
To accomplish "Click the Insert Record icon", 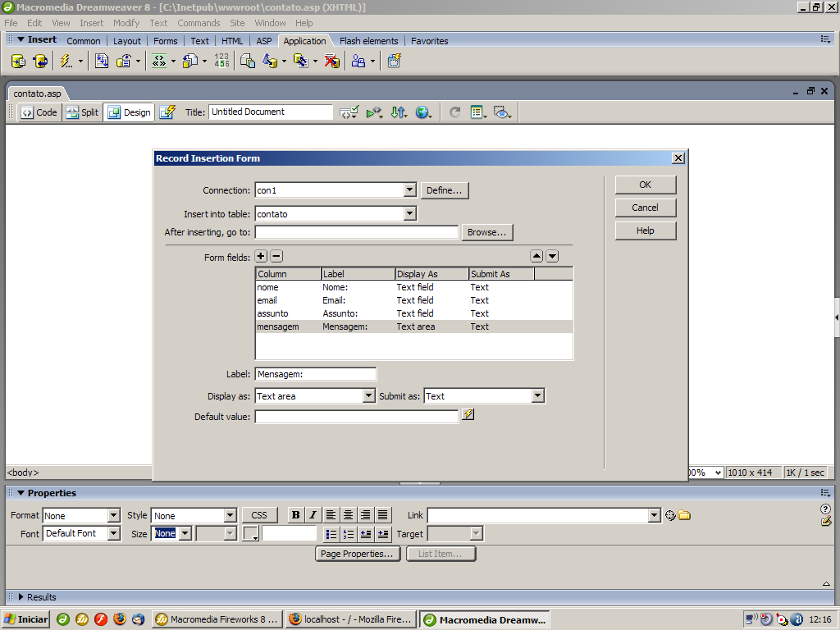I will coord(270,61).
